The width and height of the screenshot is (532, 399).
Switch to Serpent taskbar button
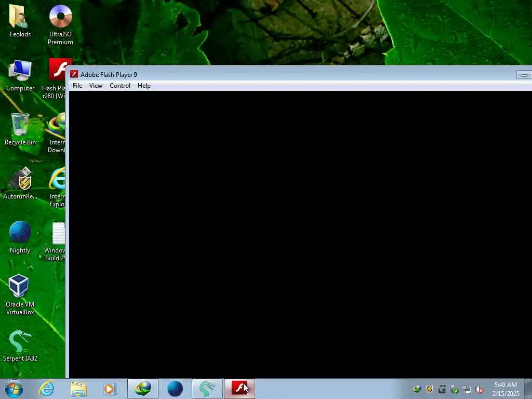tap(207, 389)
